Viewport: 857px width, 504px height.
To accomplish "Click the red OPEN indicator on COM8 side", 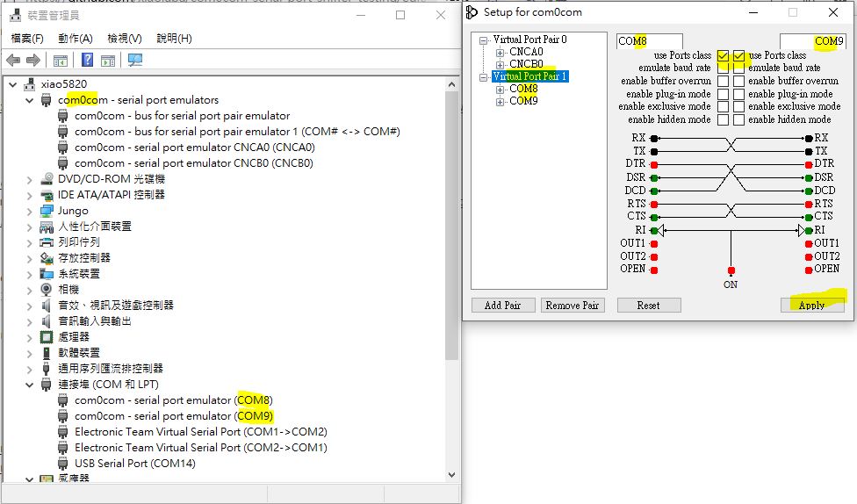I will coord(654,270).
